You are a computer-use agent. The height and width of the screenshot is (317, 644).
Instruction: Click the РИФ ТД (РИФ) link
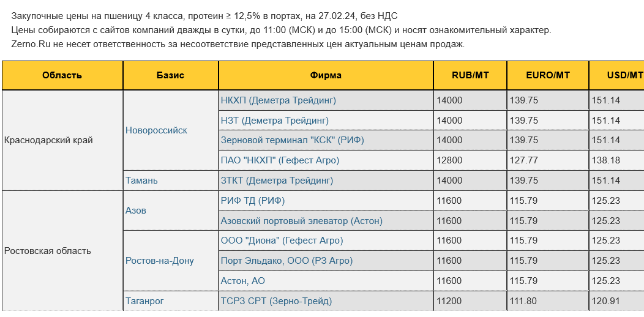pos(252,201)
